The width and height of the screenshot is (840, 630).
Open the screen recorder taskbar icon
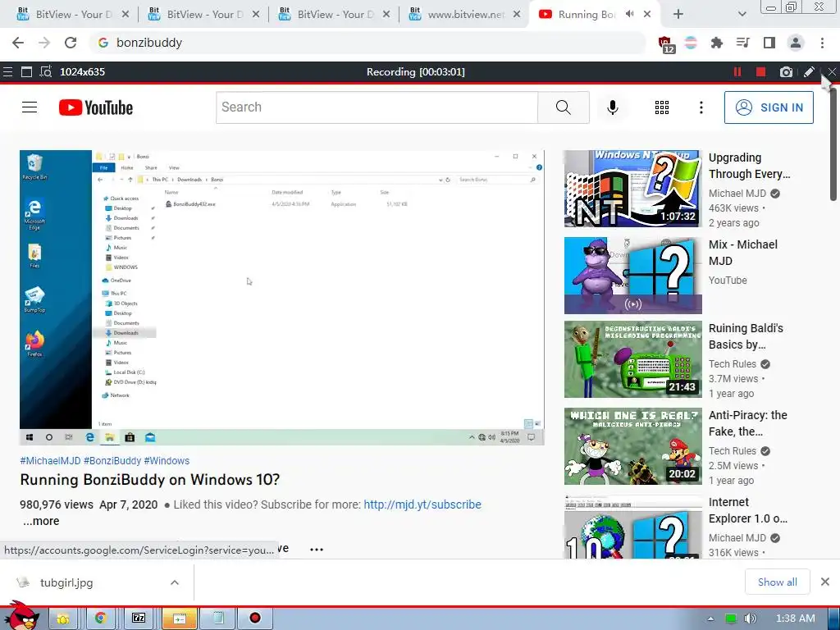(x=255, y=619)
